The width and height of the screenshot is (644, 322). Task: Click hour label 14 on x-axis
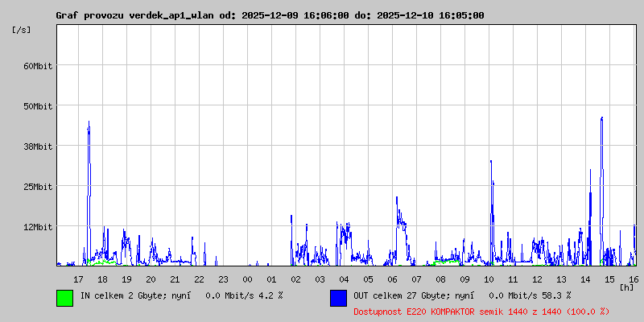click(586, 279)
